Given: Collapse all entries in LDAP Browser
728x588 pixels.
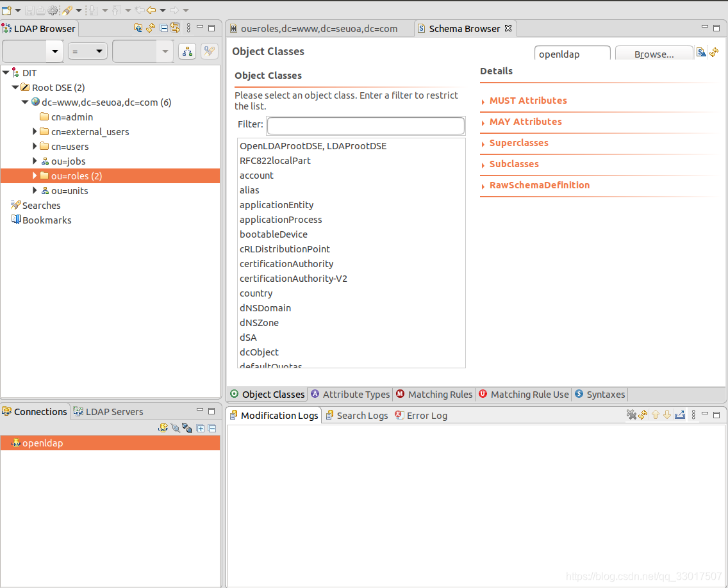Looking at the screenshot, I should coord(163,28).
